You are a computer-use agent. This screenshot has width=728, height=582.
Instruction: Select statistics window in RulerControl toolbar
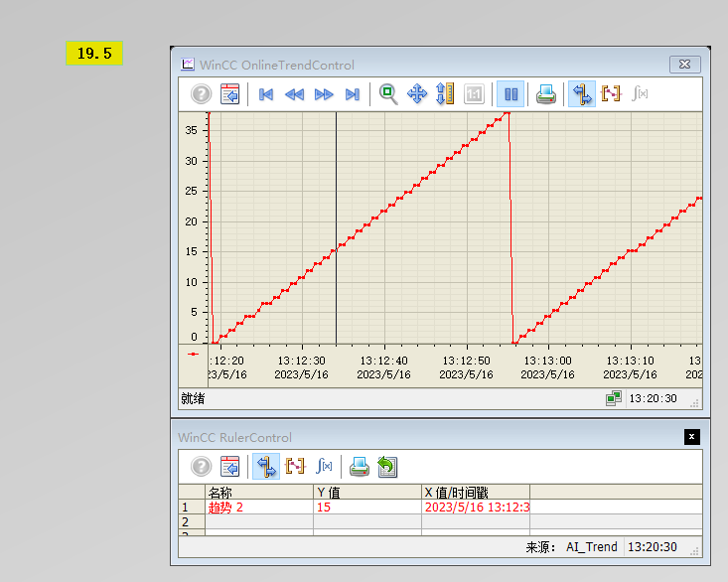[324, 467]
